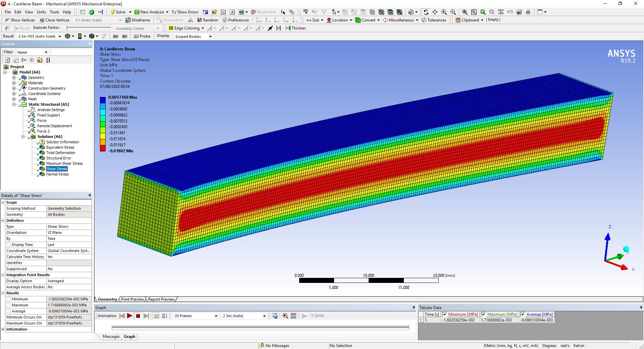This screenshot has width=644, height=349.
Task: Activate the Zoom tool magnifier icon
Action: (x=444, y=12)
